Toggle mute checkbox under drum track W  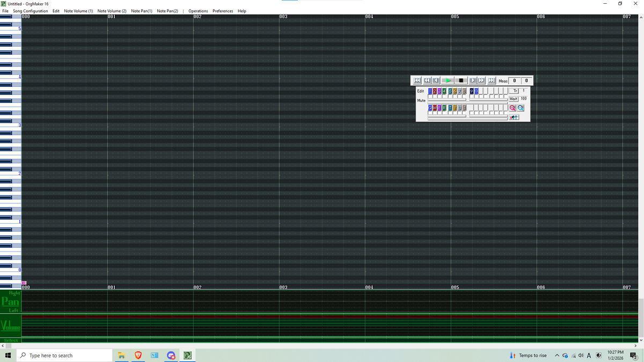point(435,113)
